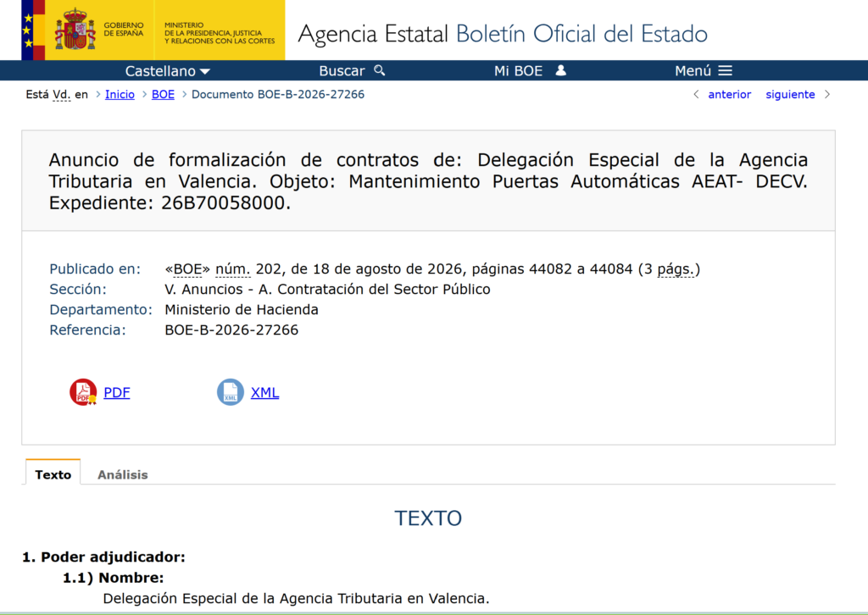This screenshot has height=615, width=868.
Task: Click the PDF download link text
Action: click(117, 392)
